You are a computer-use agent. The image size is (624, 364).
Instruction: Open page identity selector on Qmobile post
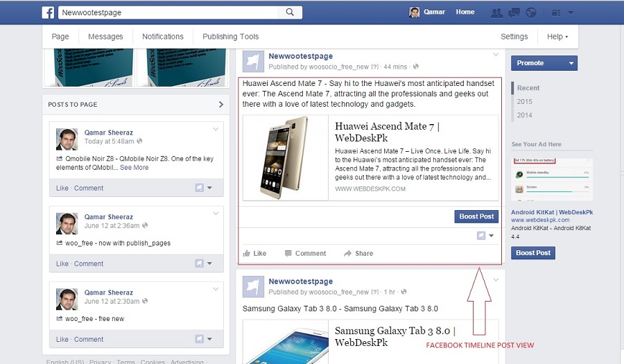[x=203, y=188]
